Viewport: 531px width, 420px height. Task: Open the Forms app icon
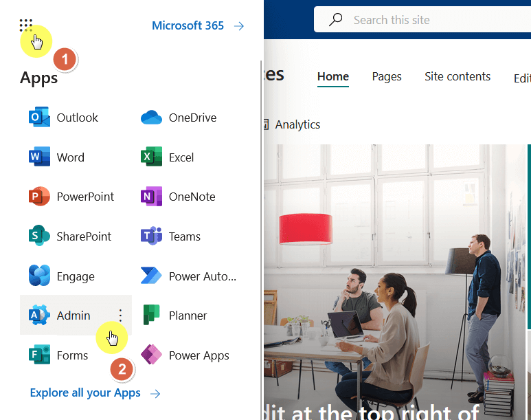point(39,355)
